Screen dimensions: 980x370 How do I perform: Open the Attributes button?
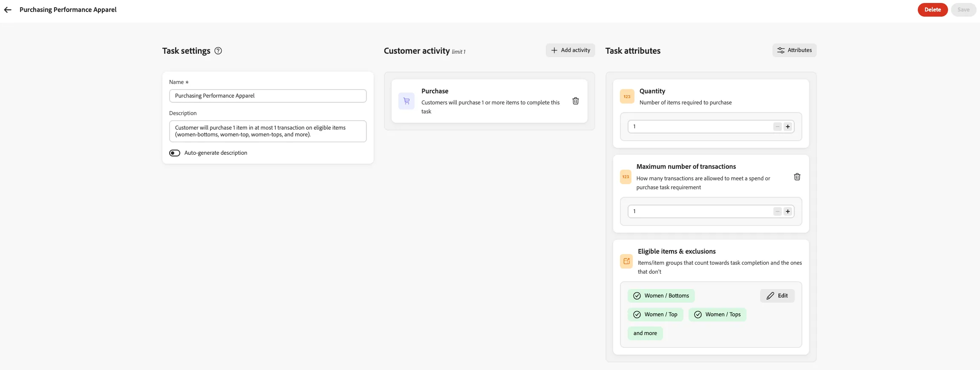[x=795, y=50]
